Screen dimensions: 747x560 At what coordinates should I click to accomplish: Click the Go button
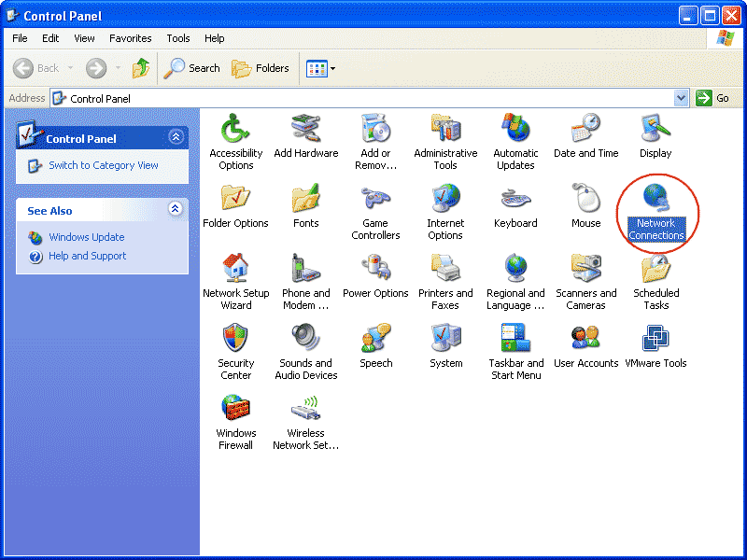(712, 98)
